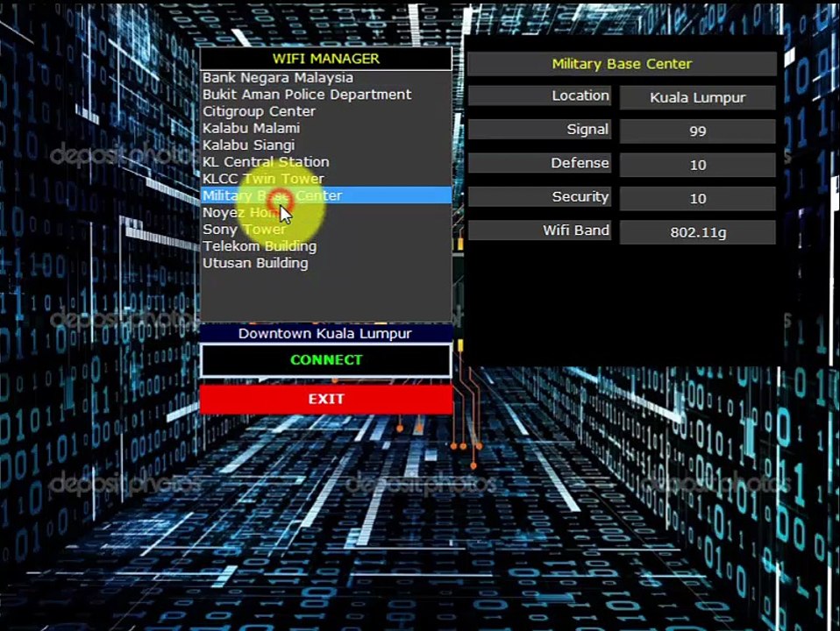Select Kalabu Malami network
Screen dimensions: 840x631
click(x=325, y=128)
